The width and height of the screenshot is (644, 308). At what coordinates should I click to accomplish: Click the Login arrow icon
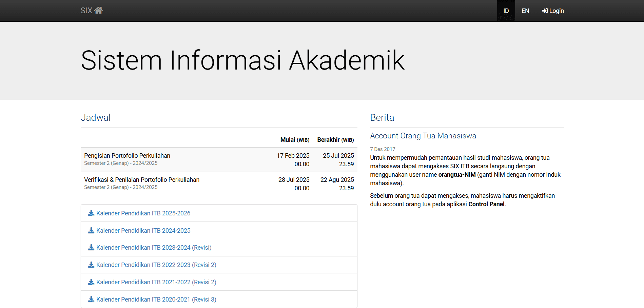tap(545, 11)
